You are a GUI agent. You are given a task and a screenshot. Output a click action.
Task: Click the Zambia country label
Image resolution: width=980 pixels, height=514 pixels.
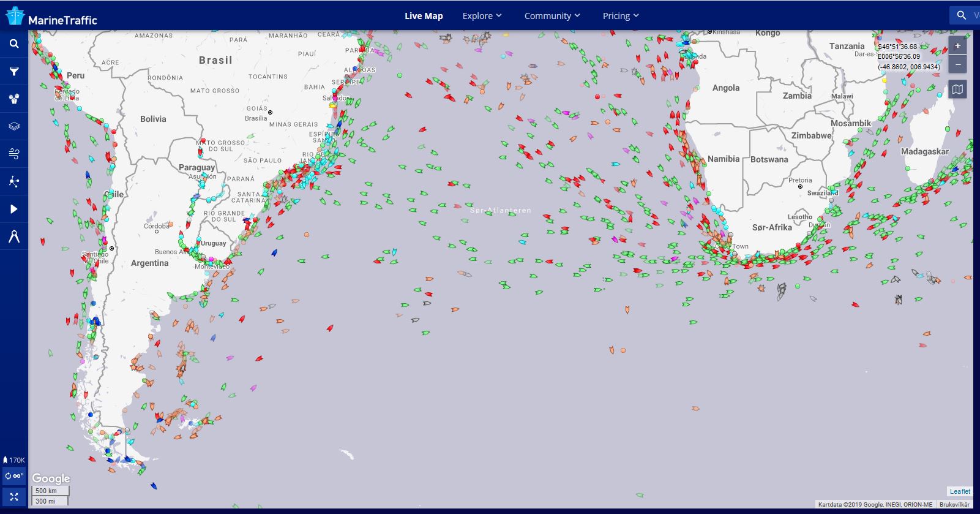click(797, 96)
